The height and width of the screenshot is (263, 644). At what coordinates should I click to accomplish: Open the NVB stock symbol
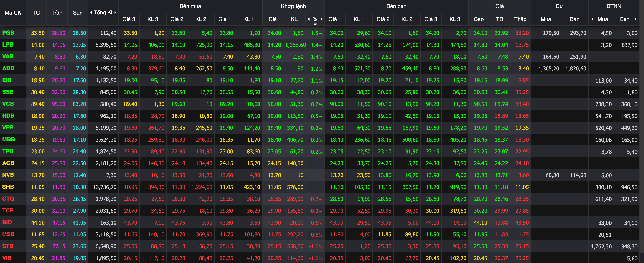click(8, 175)
